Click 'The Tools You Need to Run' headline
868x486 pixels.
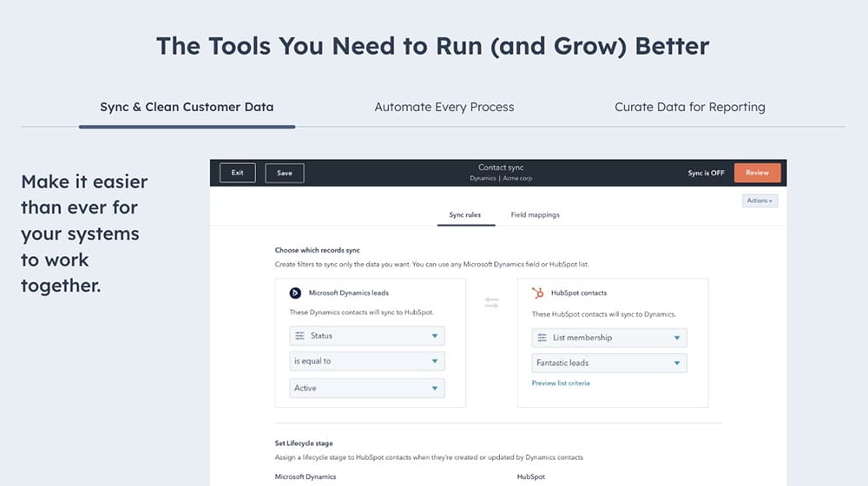click(x=432, y=46)
